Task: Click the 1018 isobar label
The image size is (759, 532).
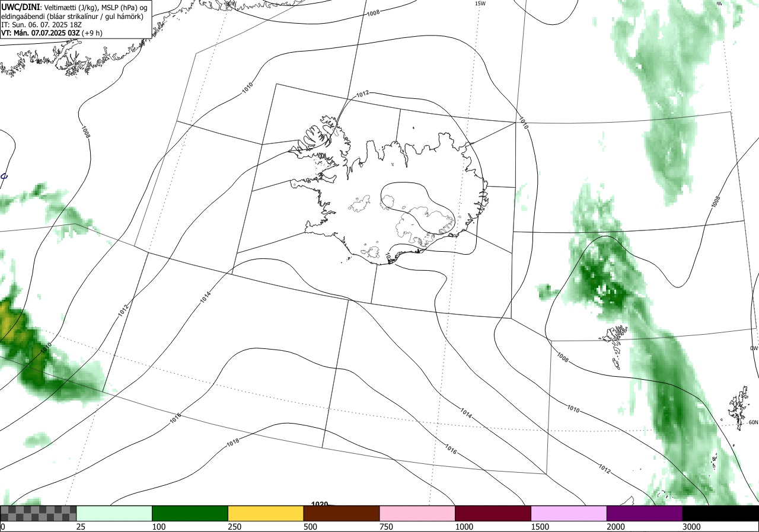Action: coord(232,443)
